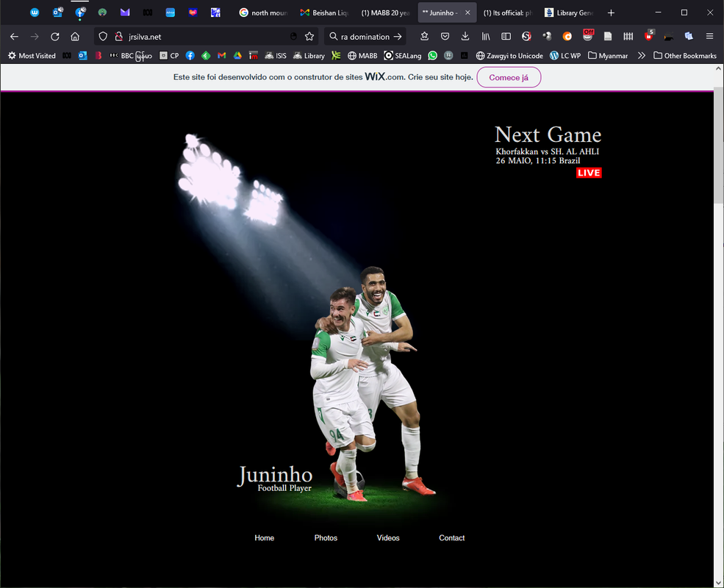Open pinned Proton Mail tab

[125, 12]
